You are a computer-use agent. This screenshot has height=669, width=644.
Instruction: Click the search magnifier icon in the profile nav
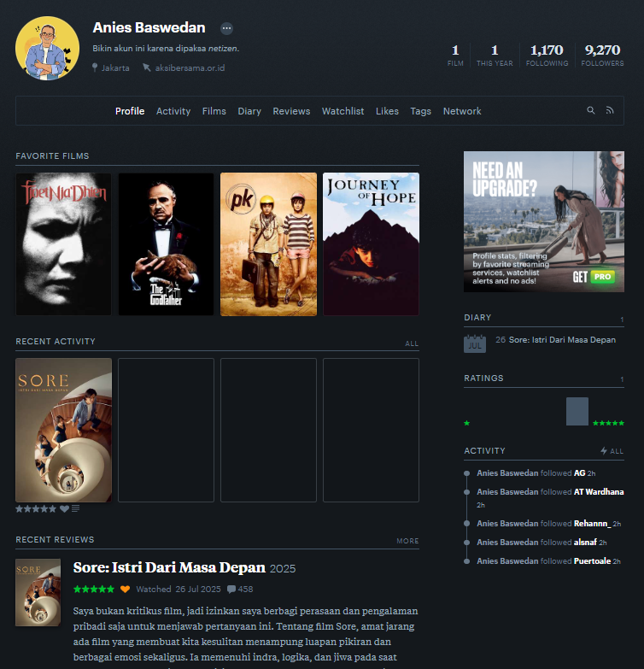coord(591,110)
